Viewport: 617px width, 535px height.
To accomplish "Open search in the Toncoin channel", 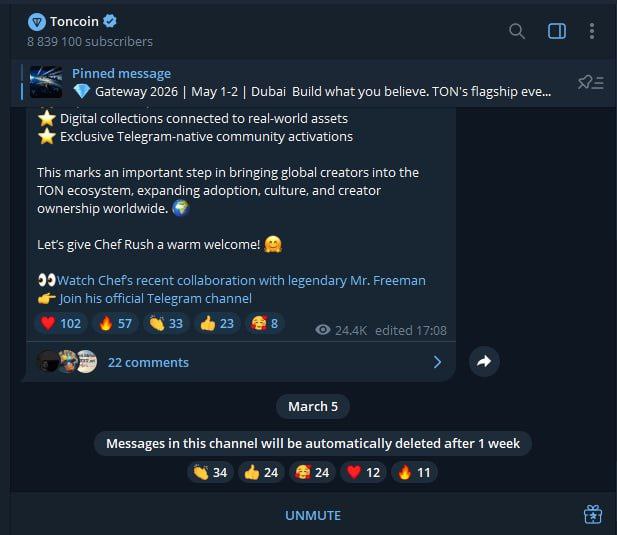I will tap(517, 31).
